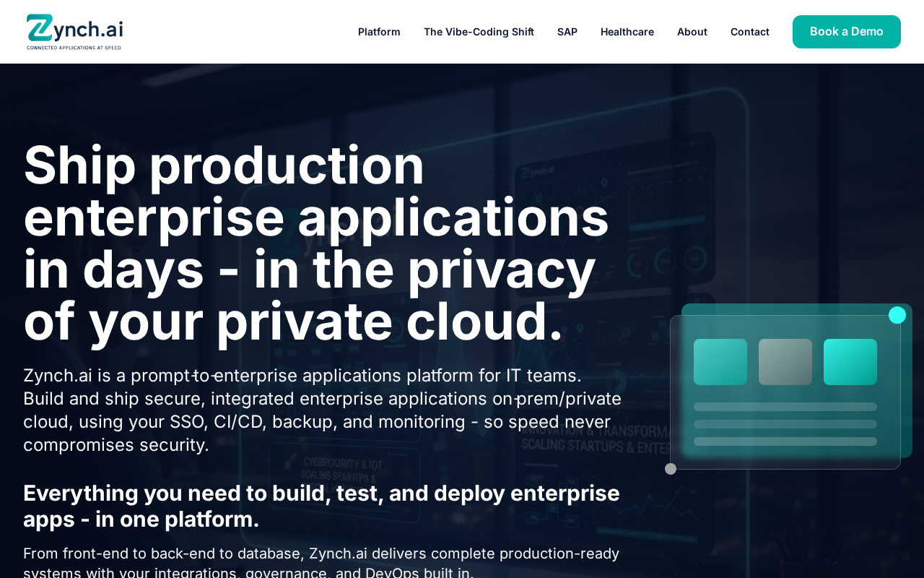Click the dashboard mockup illustration card
Image resolution: width=924 pixels, height=578 pixels.
[x=785, y=392]
